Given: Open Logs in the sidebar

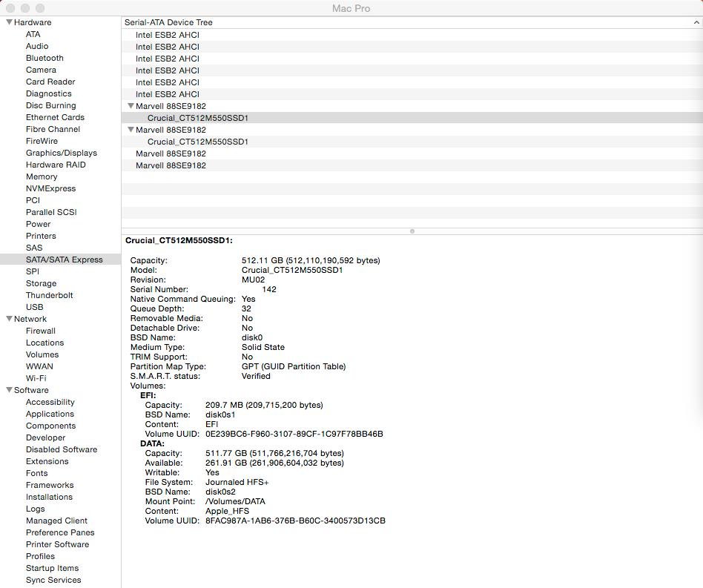Looking at the screenshot, I should 36,509.
